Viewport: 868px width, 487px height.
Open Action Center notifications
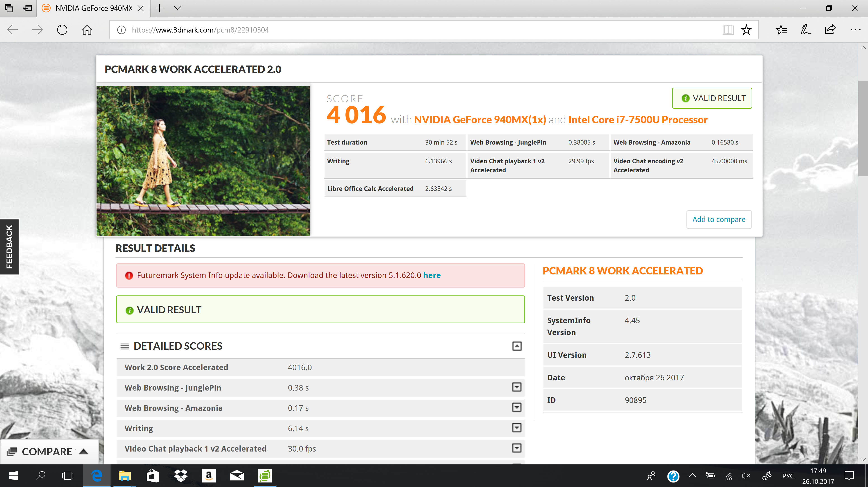(x=849, y=475)
